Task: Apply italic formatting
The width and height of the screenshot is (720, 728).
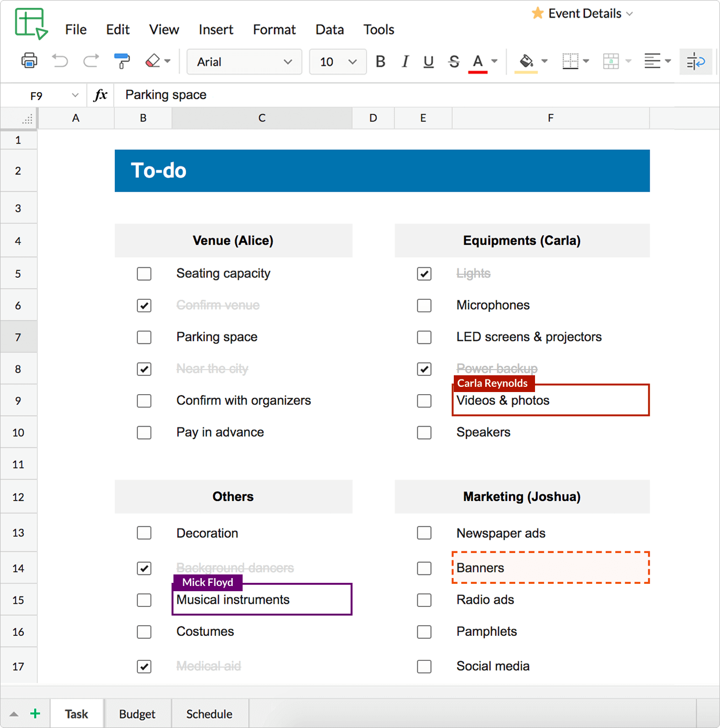Action: tap(405, 61)
